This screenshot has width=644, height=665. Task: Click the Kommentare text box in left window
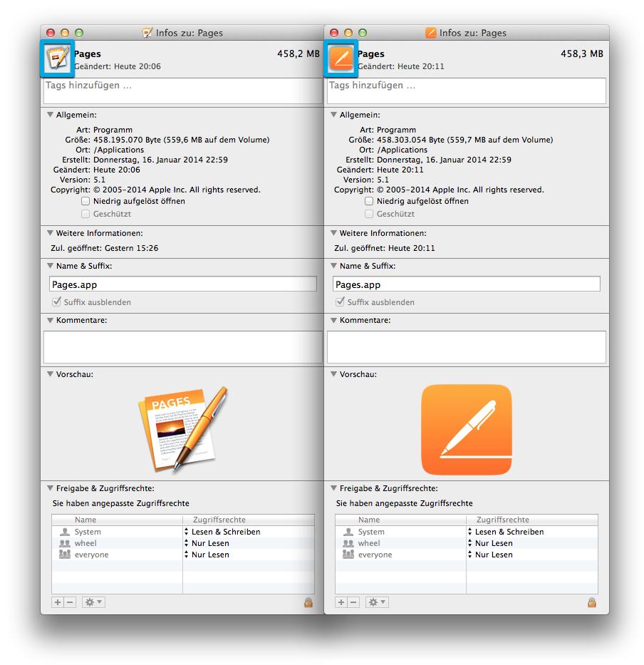tap(183, 347)
